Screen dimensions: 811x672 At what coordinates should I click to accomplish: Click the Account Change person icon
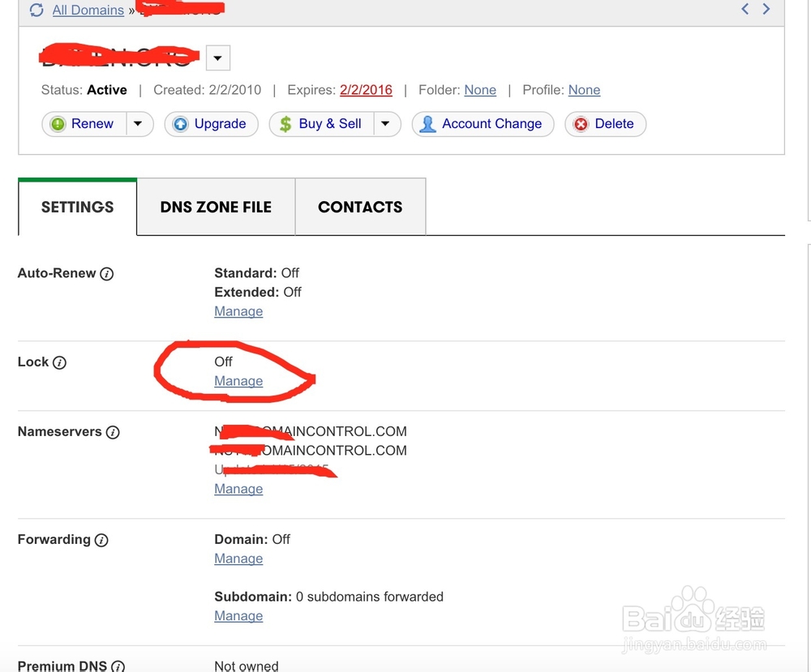427,124
